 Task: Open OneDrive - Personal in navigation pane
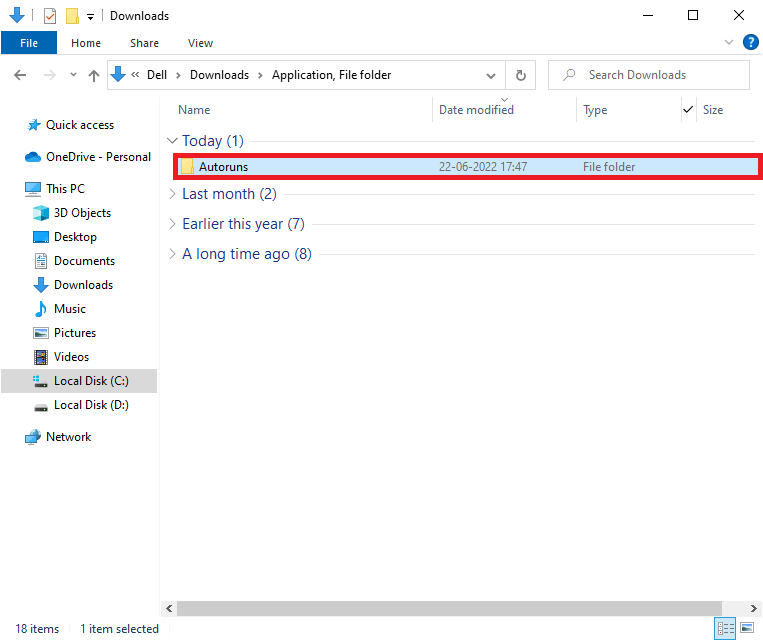click(x=98, y=157)
